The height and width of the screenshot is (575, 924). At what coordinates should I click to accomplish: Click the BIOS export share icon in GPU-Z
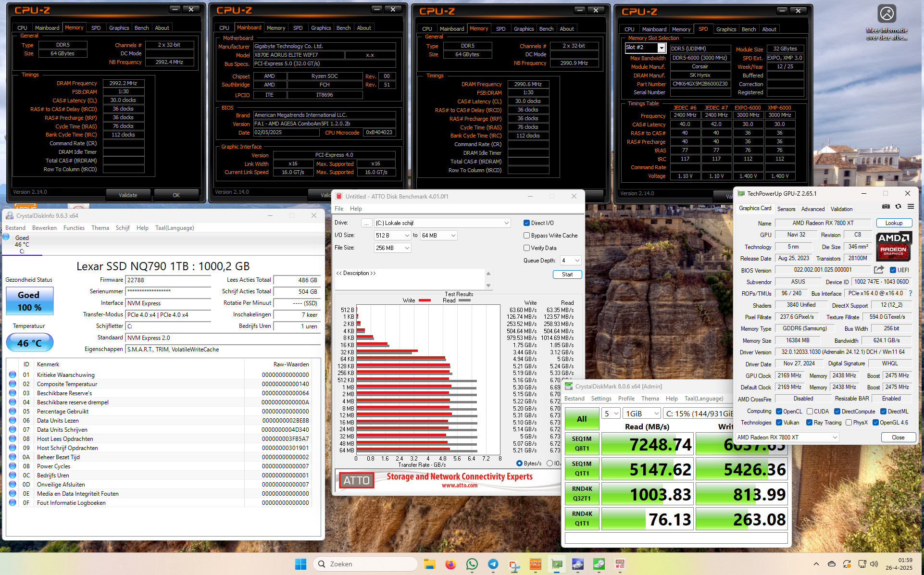coord(879,270)
